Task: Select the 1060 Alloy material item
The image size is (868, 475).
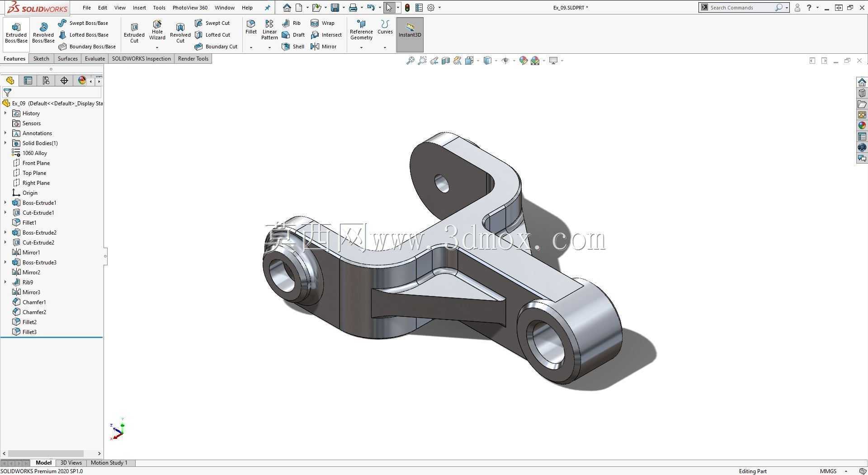Action: (30, 153)
